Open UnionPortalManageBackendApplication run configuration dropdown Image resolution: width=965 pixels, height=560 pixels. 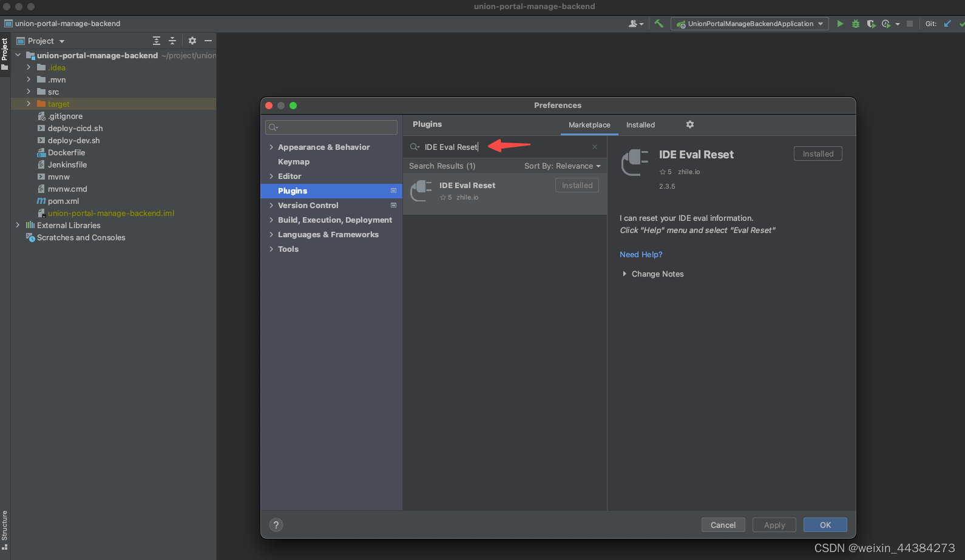click(750, 24)
